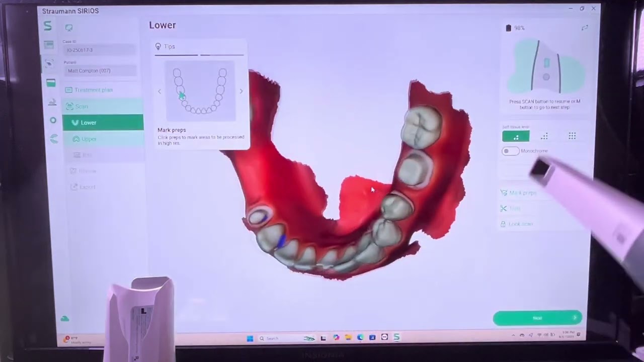Open the green card sidebar icon
Image resolution: width=644 pixels, height=362 pixels.
pyautogui.click(x=51, y=82)
